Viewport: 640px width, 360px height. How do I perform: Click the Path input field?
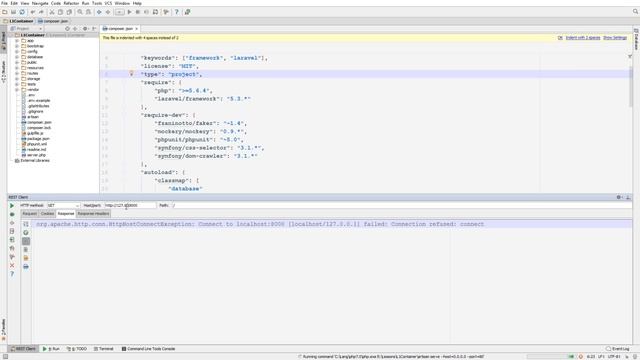402,205
